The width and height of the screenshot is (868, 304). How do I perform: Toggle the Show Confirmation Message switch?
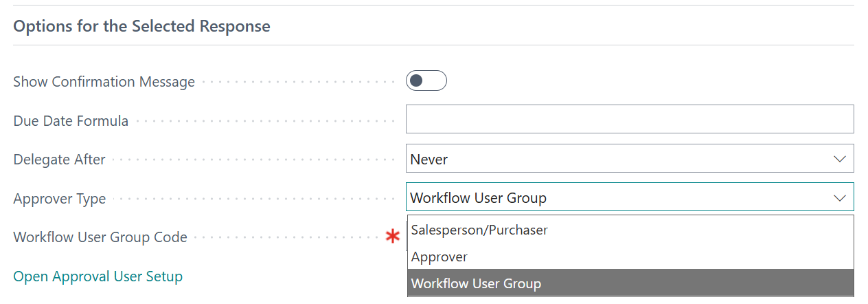(426, 81)
